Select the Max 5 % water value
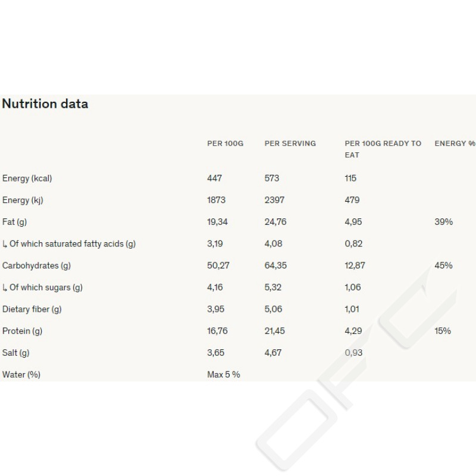This screenshot has height=476, width=476. (x=224, y=375)
